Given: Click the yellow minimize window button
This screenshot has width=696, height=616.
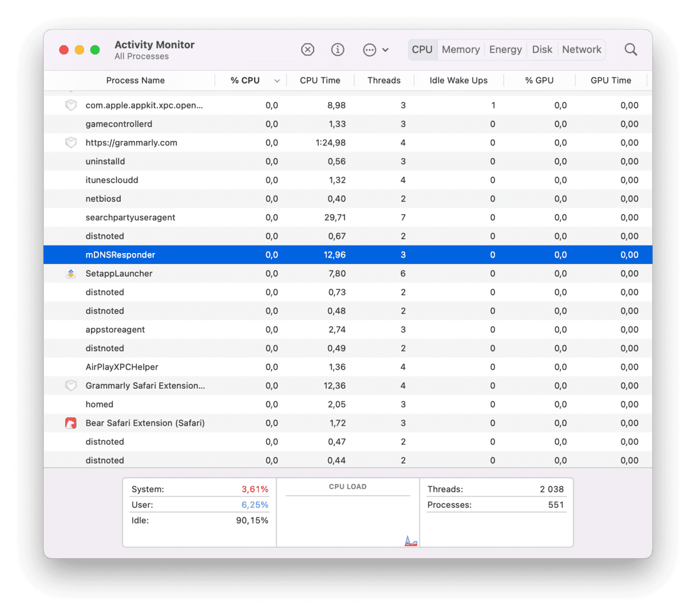Looking at the screenshot, I should (80, 50).
